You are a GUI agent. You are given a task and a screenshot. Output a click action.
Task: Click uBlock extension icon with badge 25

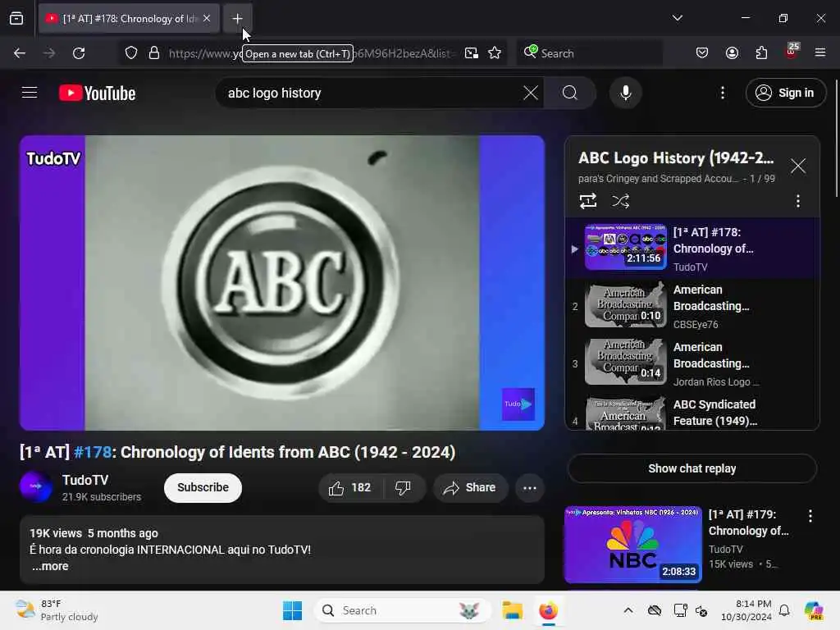[792, 52]
